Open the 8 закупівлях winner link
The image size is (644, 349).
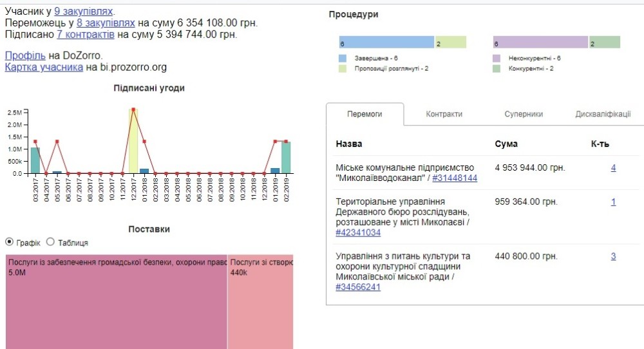[x=106, y=23]
